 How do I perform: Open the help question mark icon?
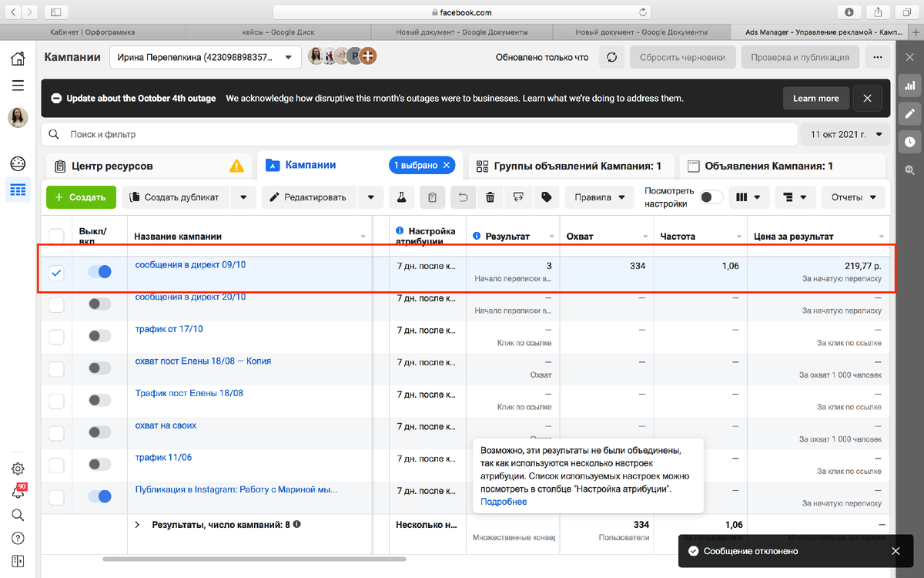click(18, 538)
